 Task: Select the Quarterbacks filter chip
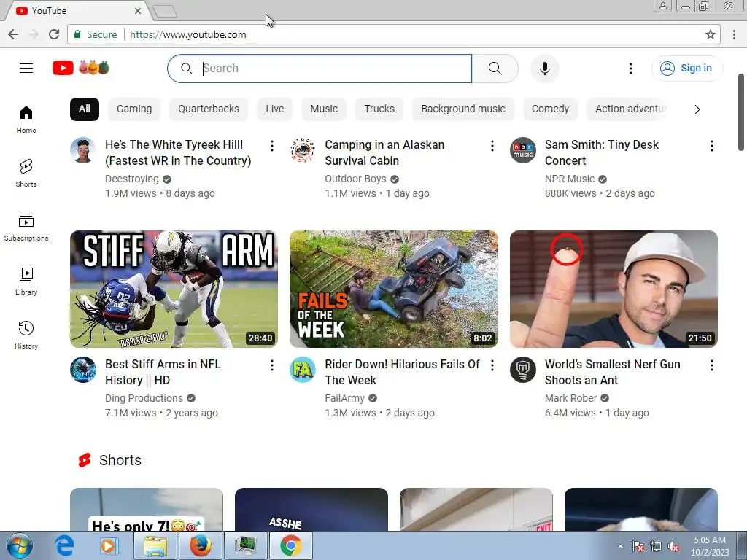click(209, 109)
